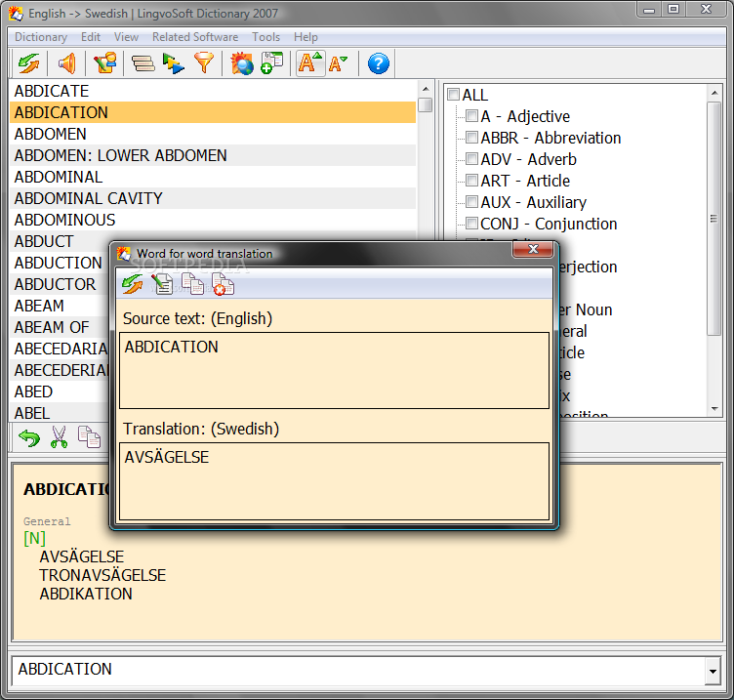Close the Word for word translation dialog
The image size is (734, 700).
pos(533,249)
